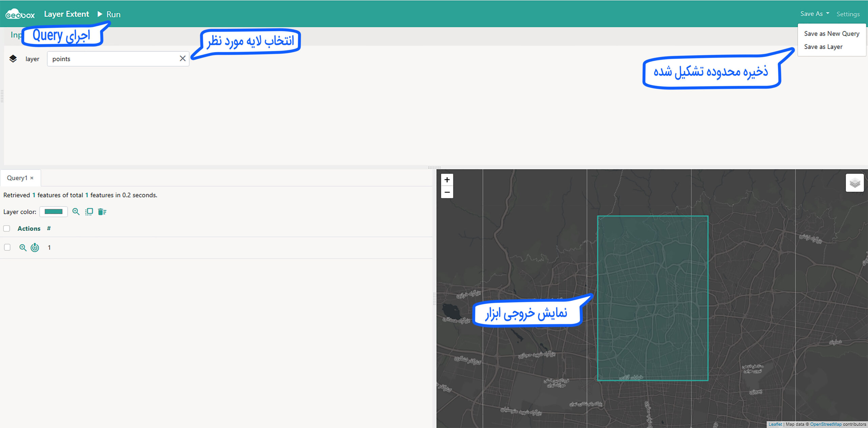Open the map layers switcher icon
The height and width of the screenshot is (428, 868).
pos(854,183)
